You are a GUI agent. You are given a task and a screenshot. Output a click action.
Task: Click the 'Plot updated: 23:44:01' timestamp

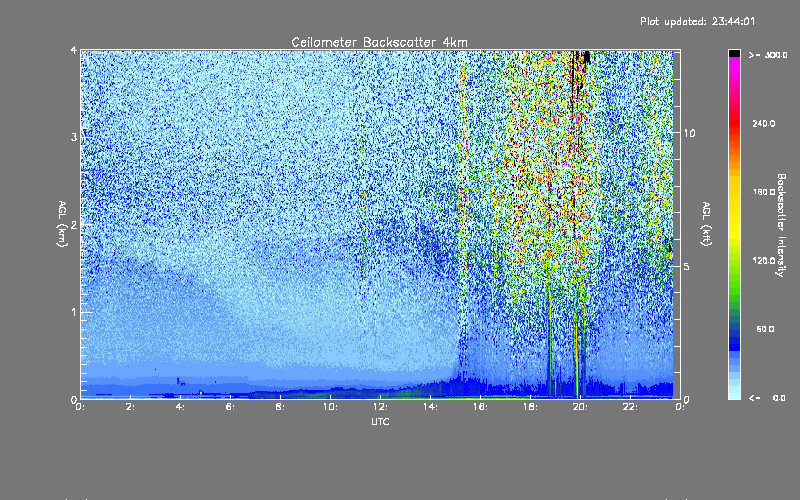coord(697,21)
